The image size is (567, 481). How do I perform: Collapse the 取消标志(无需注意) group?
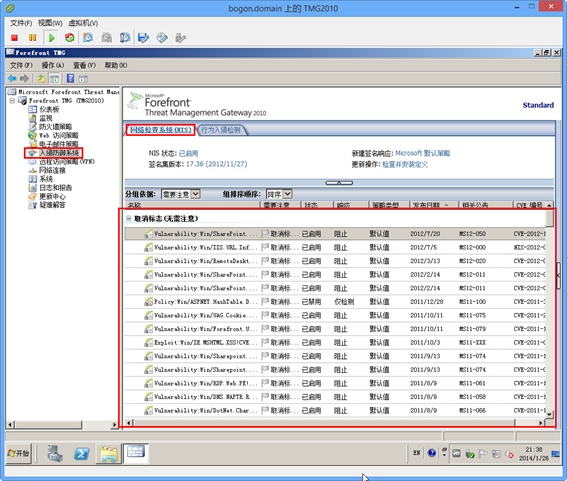tap(128, 218)
